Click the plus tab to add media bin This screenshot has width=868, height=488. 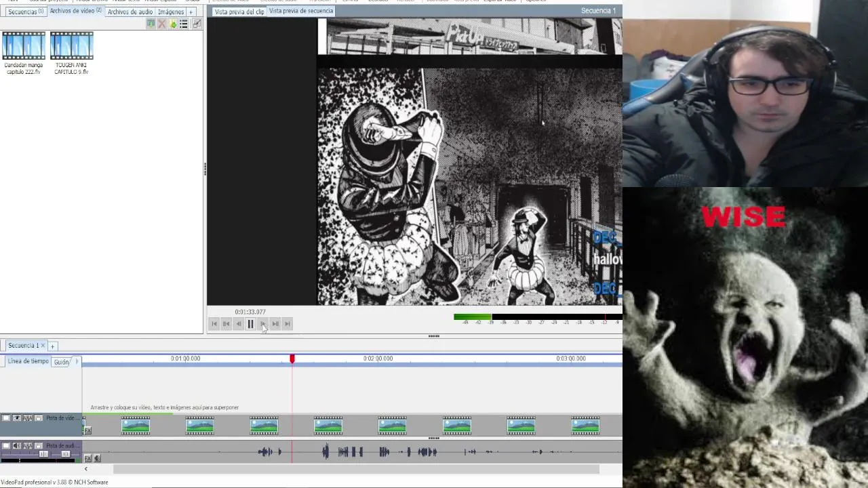point(191,12)
